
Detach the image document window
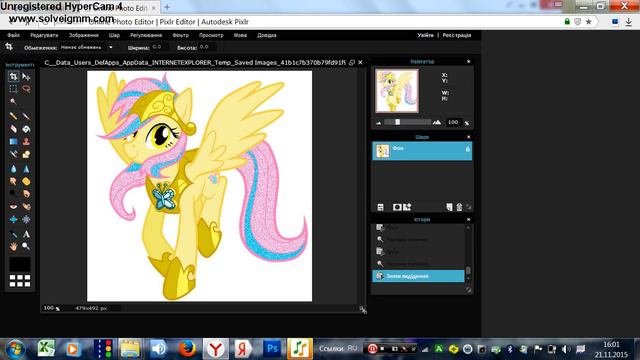pos(352,62)
